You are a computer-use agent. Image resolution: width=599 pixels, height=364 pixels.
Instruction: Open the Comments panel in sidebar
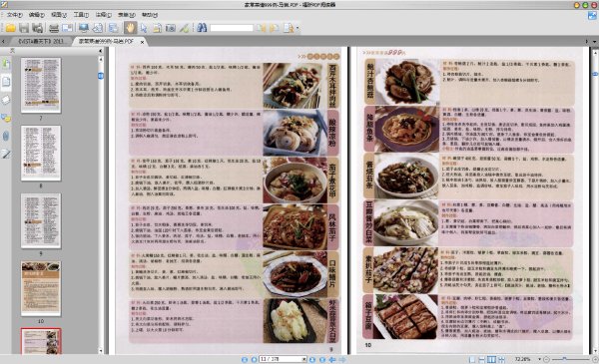coord(6,118)
